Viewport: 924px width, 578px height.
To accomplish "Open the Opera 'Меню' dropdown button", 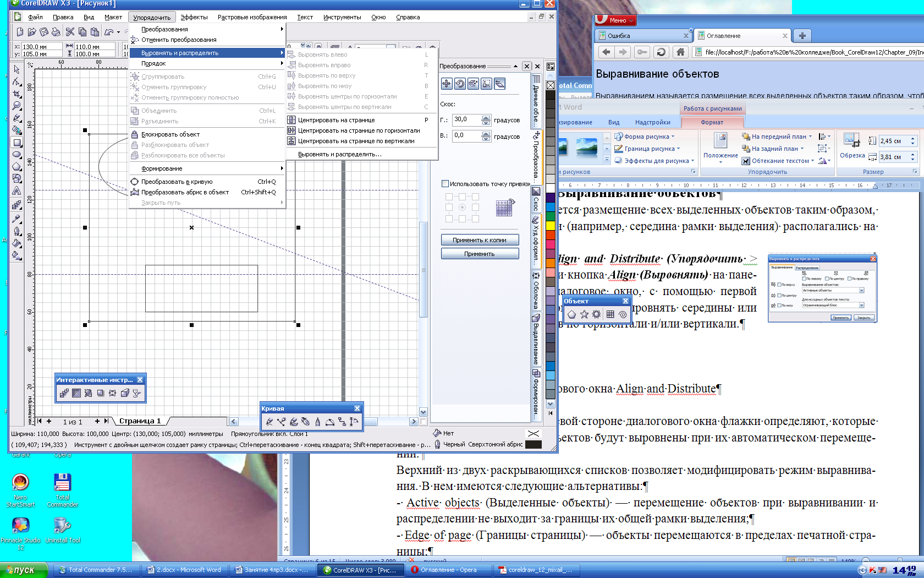I will [x=615, y=20].
